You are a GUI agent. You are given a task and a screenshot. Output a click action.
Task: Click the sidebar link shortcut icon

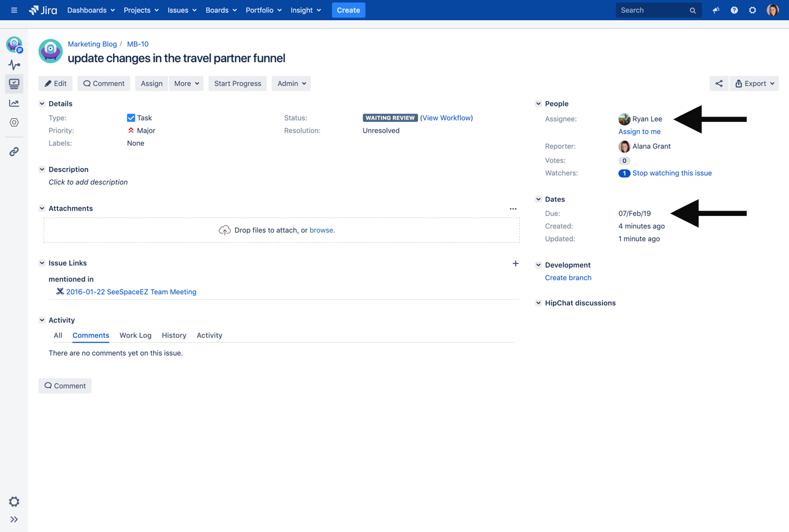pyautogui.click(x=14, y=151)
